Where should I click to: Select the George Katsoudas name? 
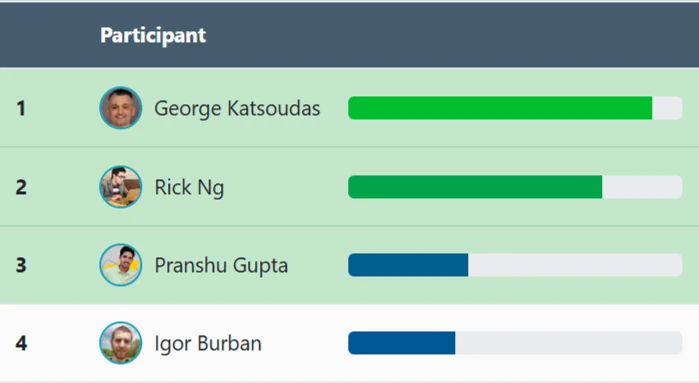[237, 108]
